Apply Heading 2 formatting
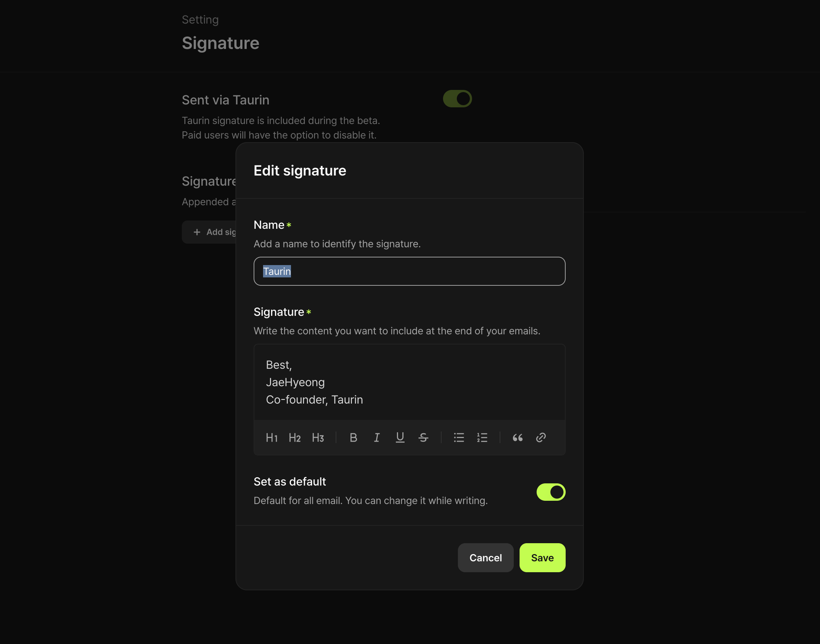 tap(295, 437)
